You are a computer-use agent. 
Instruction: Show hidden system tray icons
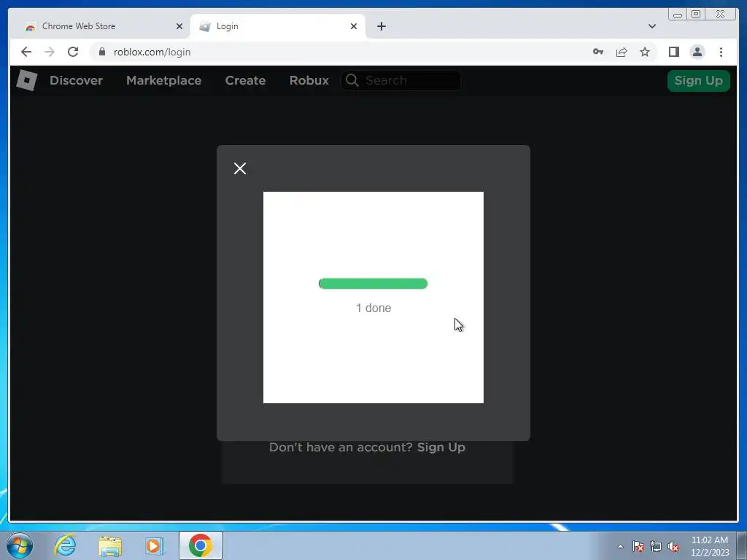click(620, 547)
